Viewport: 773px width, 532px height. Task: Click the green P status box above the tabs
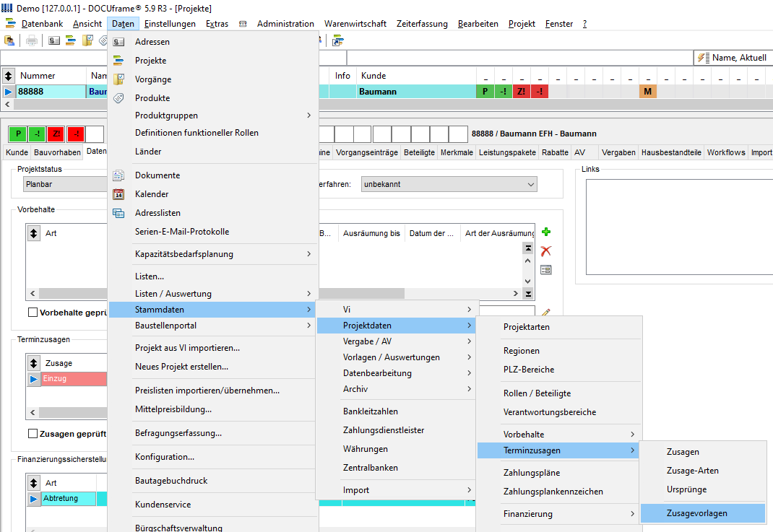pos(18,134)
